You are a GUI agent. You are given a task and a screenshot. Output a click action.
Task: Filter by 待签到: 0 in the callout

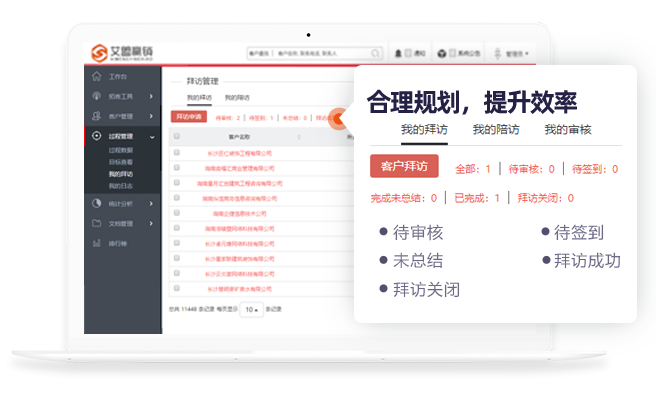595,169
